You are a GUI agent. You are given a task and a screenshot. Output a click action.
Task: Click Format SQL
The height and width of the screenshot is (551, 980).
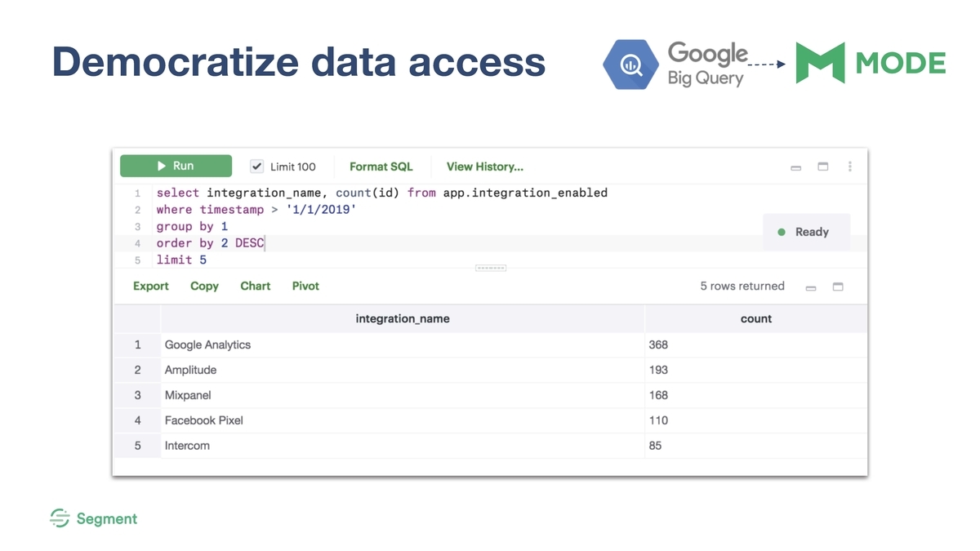pyautogui.click(x=381, y=167)
